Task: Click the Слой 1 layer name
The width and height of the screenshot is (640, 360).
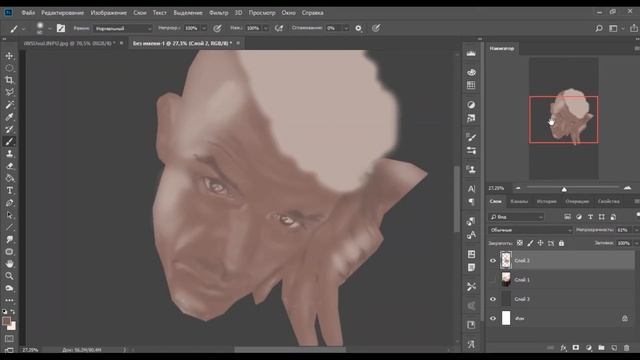Action: [x=522, y=280]
